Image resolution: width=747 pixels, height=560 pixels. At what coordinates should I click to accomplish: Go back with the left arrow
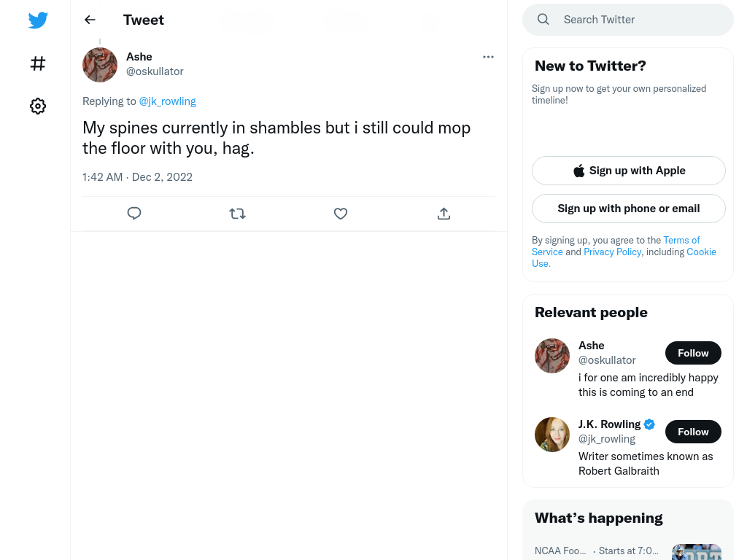click(x=90, y=20)
